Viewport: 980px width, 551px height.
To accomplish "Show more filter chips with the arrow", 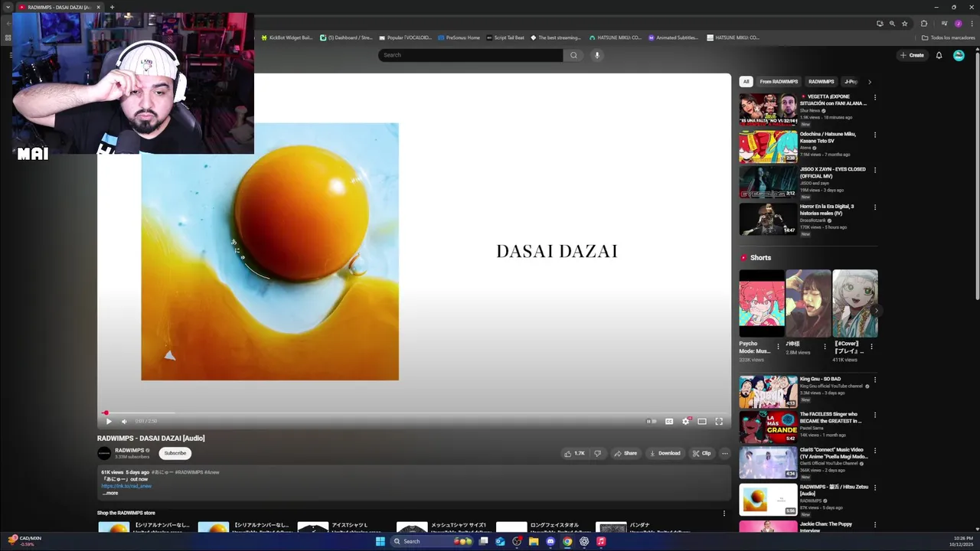I will (870, 81).
